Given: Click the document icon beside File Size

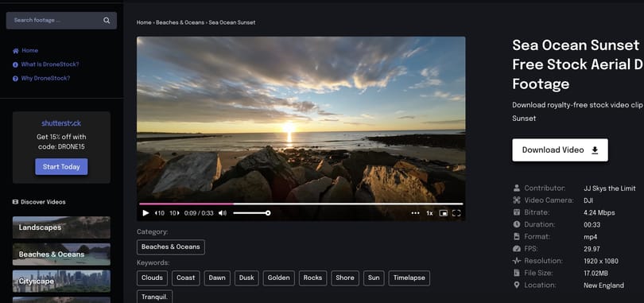Looking at the screenshot, I should (x=517, y=273).
